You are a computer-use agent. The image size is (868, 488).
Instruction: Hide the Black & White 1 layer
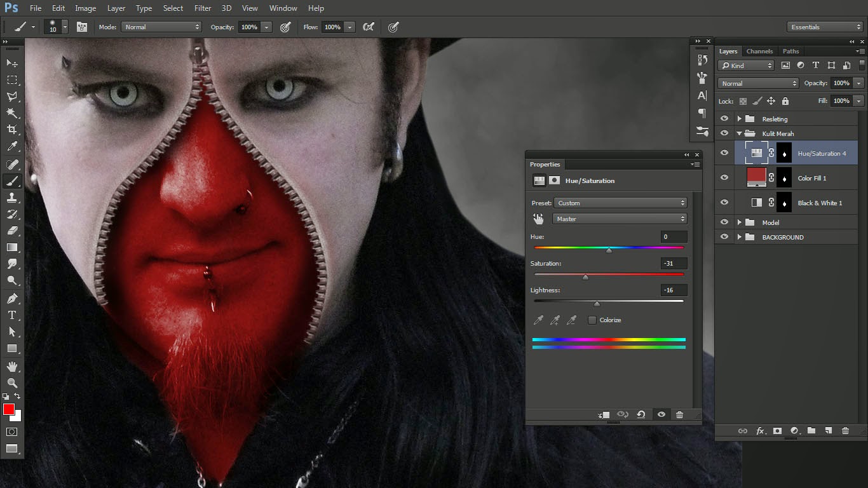pyautogui.click(x=724, y=203)
